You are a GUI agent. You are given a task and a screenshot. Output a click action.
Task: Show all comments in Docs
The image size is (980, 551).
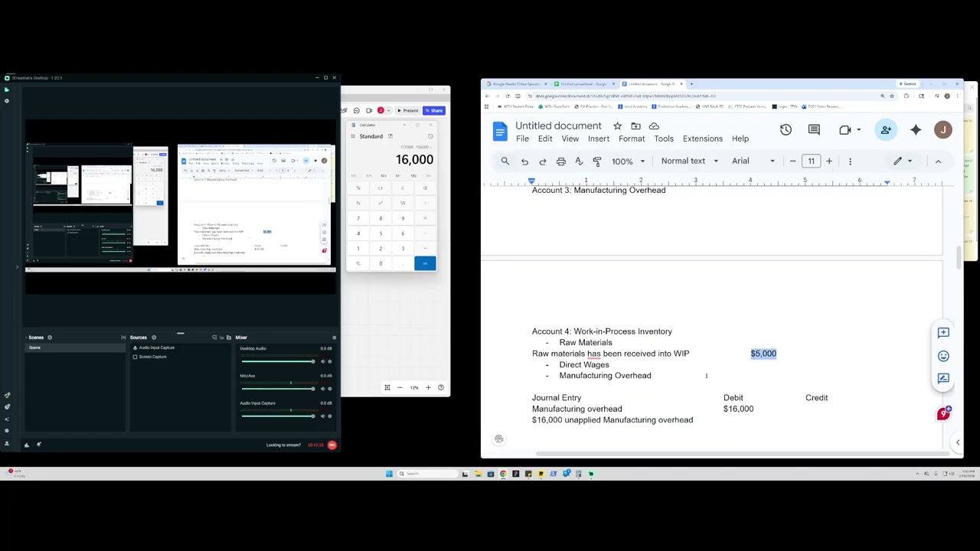pos(814,130)
